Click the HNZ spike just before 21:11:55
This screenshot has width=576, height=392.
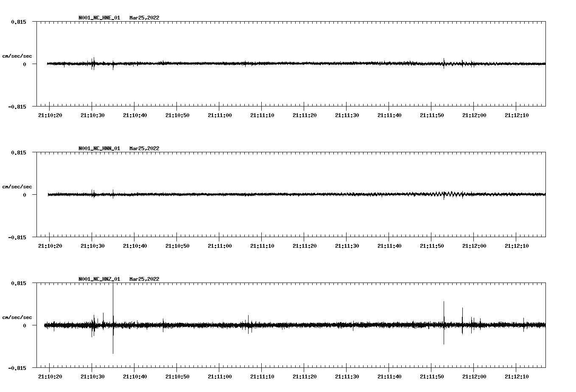(x=444, y=322)
